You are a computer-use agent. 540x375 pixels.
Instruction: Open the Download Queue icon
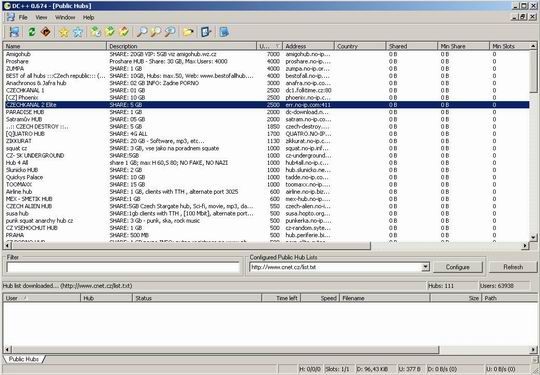[x=95, y=32]
